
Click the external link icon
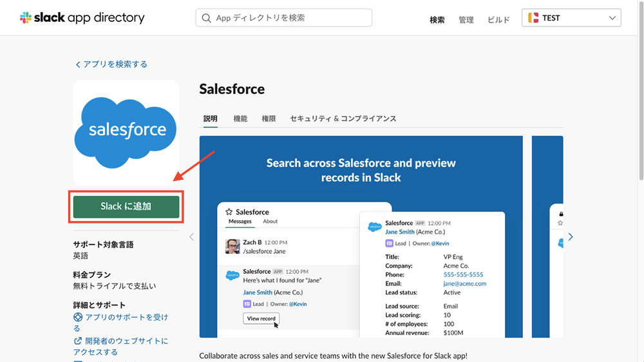point(78,341)
